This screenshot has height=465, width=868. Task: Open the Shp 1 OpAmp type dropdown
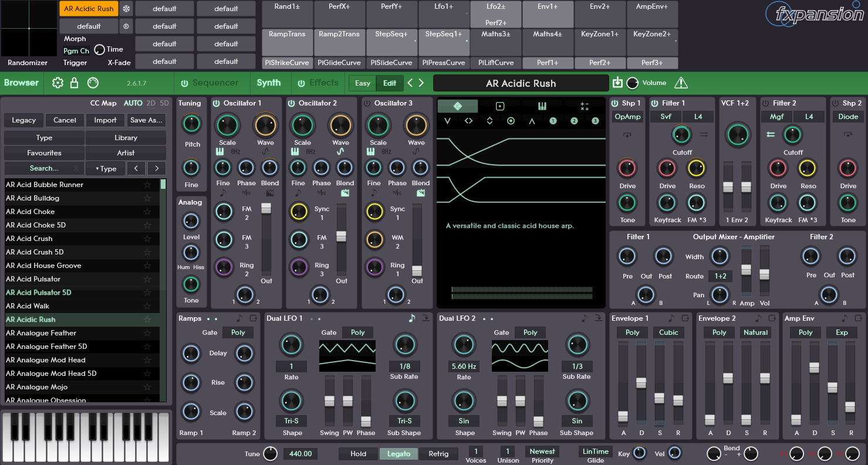pyautogui.click(x=627, y=117)
